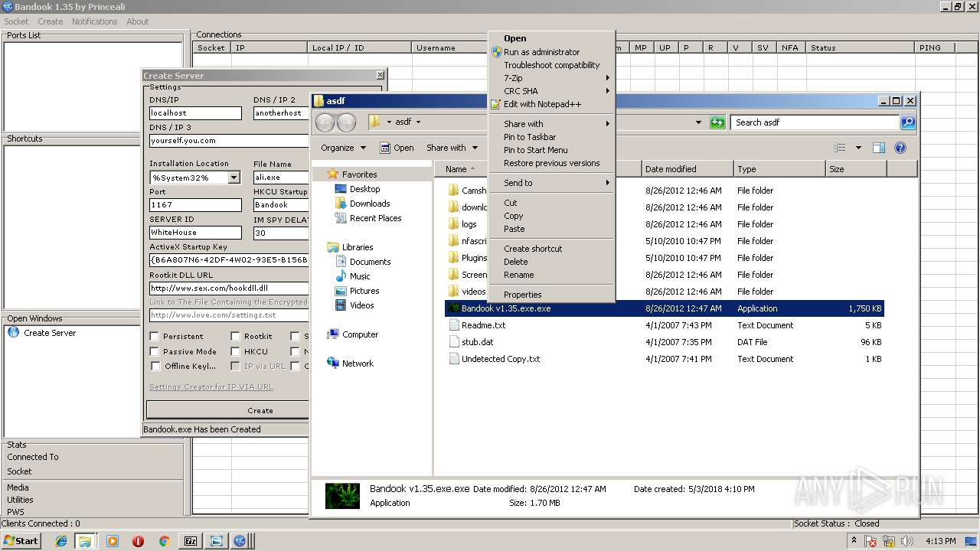Select the Undetected Copy.txt file icon
The width and height of the screenshot is (980, 551).
tap(454, 359)
